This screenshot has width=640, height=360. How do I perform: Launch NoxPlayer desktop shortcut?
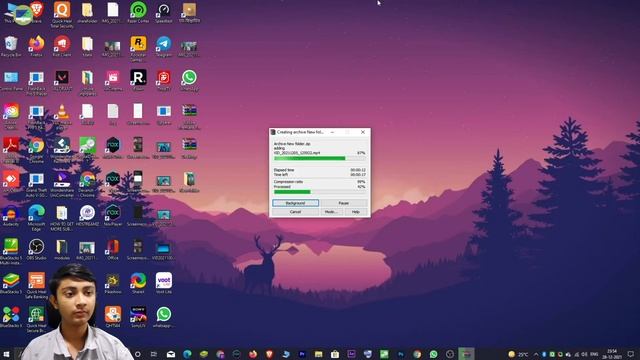tap(113, 216)
